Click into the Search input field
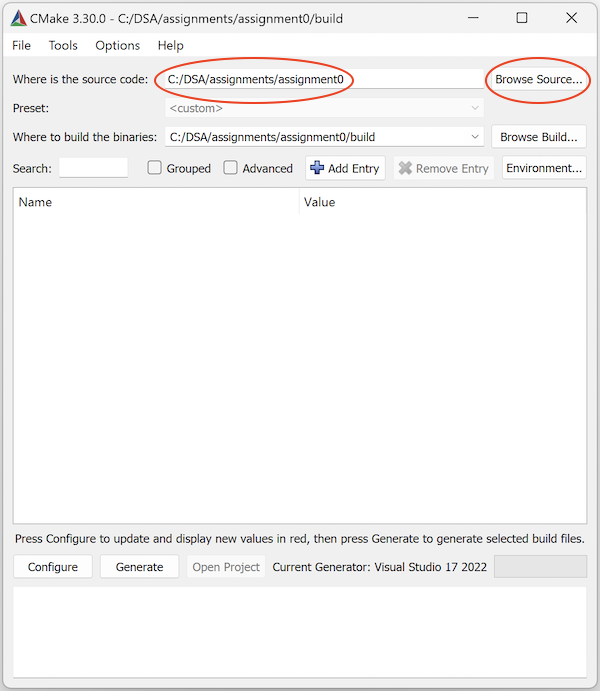The height and width of the screenshot is (691, 600). pos(93,168)
